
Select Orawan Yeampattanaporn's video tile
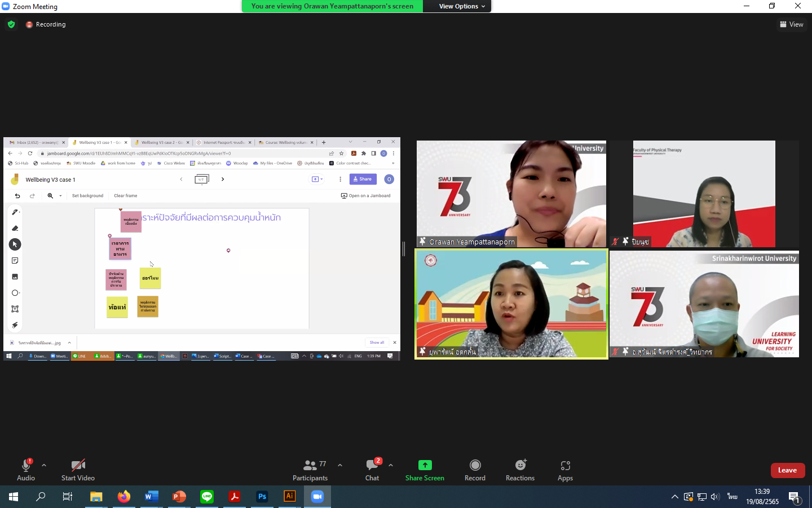[x=511, y=193]
